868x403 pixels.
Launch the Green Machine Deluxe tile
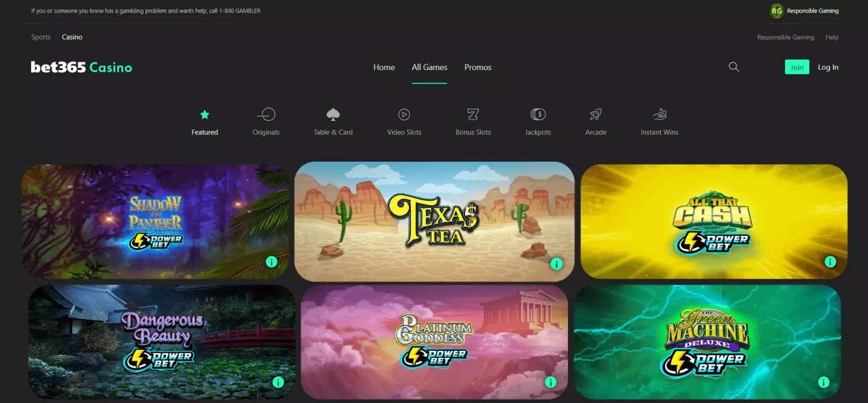pos(708,342)
